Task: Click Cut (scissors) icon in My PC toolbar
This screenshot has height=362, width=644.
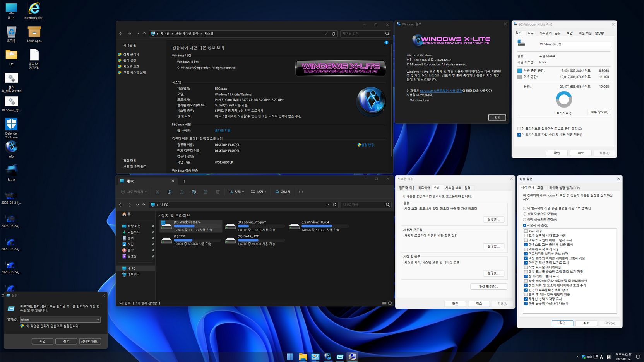Action: [158, 192]
